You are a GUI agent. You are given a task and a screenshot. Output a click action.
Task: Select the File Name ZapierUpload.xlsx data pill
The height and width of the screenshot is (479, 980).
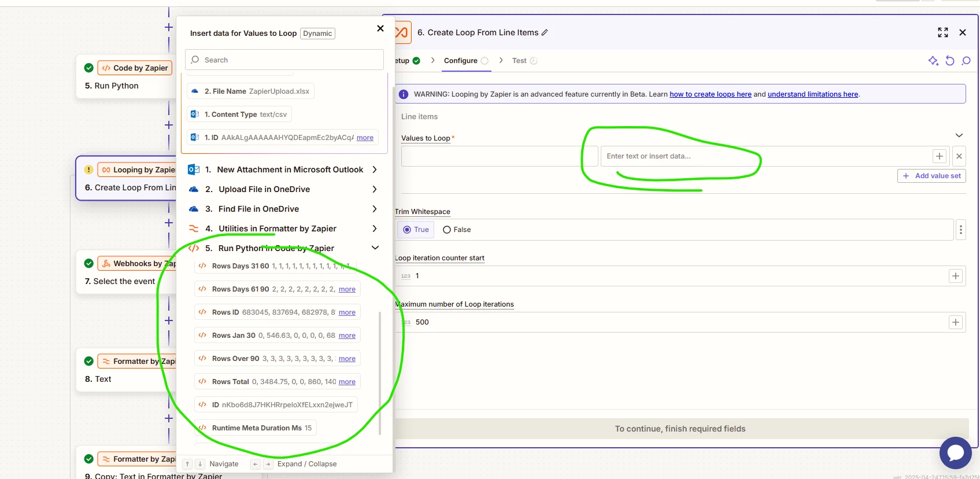tap(250, 91)
